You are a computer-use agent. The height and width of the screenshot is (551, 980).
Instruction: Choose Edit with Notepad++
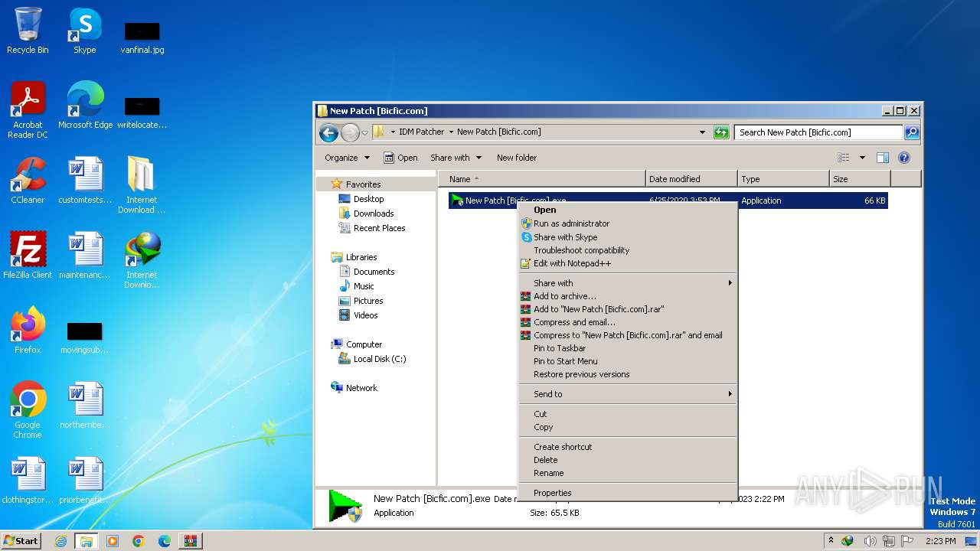point(627,263)
